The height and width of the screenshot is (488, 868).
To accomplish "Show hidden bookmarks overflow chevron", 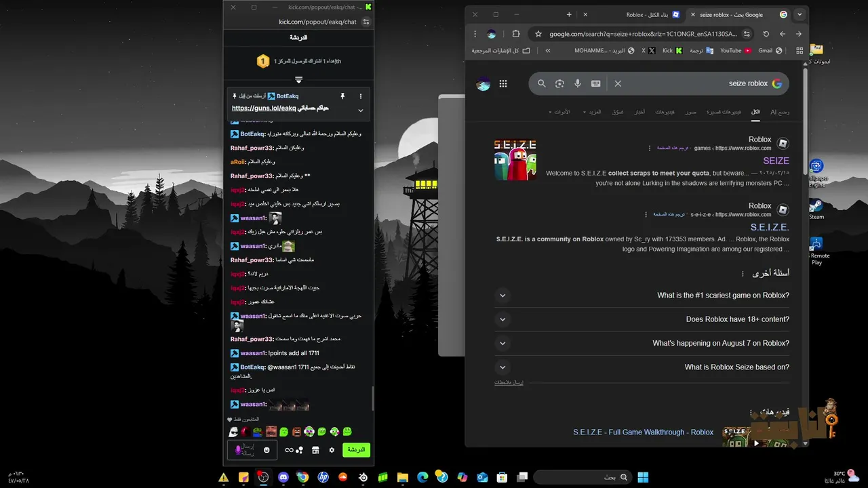I will [548, 50].
